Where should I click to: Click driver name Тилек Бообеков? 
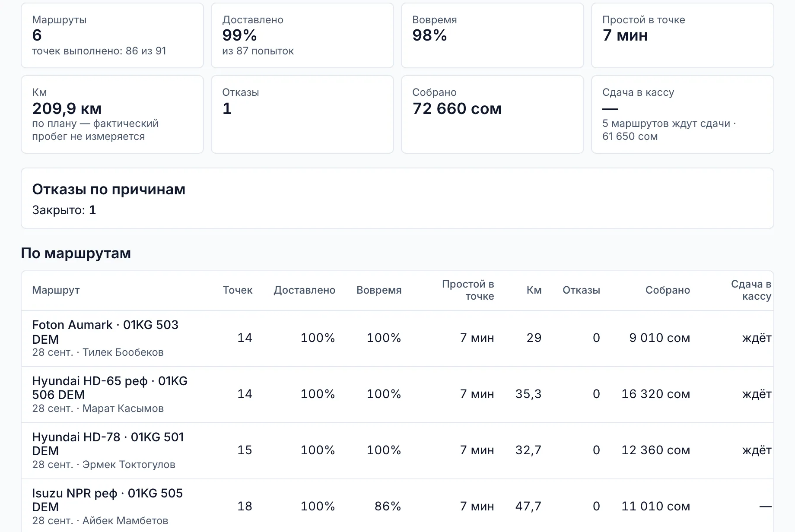click(x=123, y=352)
